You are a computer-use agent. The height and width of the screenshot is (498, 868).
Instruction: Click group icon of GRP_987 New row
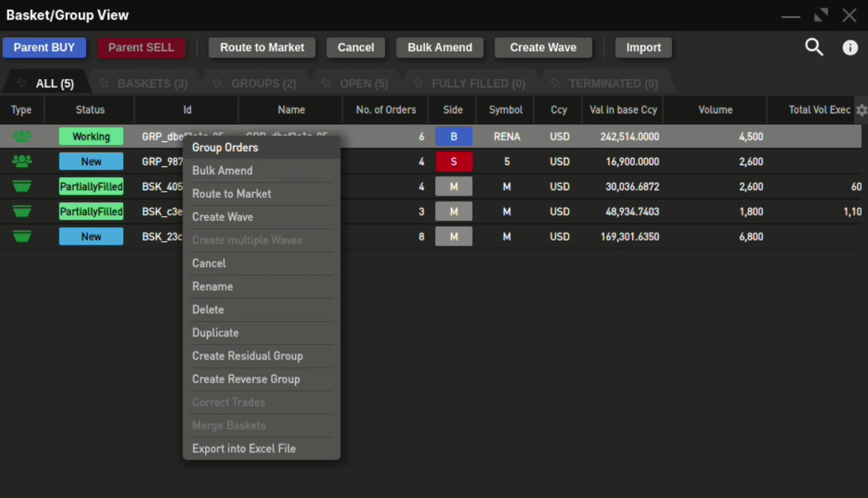(x=22, y=162)
